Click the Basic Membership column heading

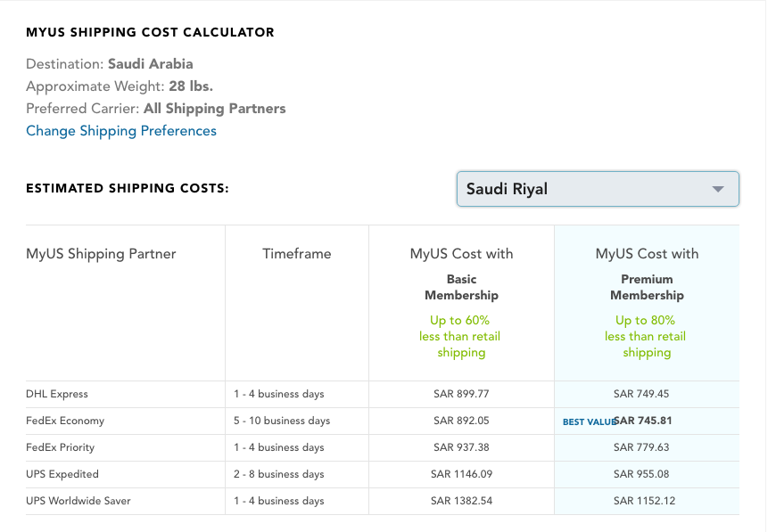(461, 287)
